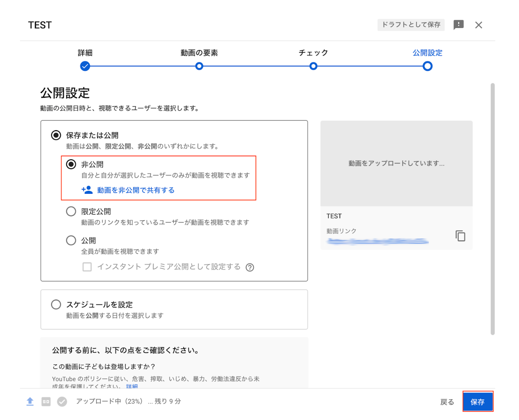Go to the 動画の要素 step

point(199,66)
